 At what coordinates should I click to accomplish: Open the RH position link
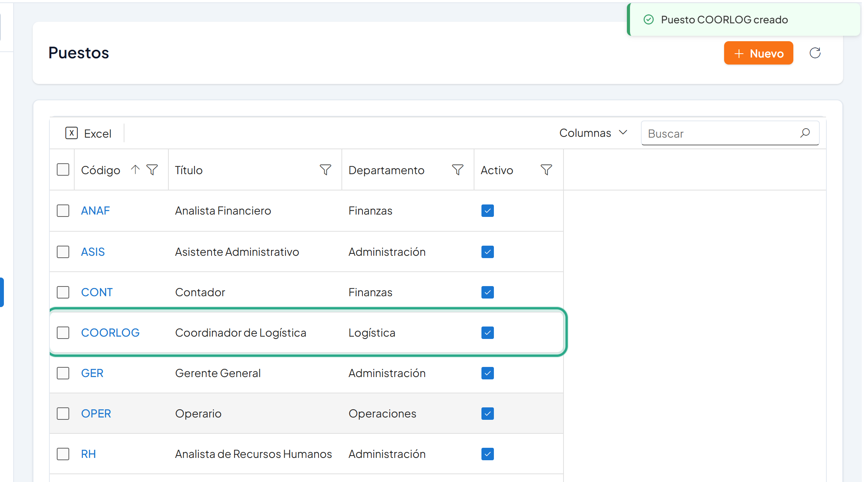(x=88, y=454)
